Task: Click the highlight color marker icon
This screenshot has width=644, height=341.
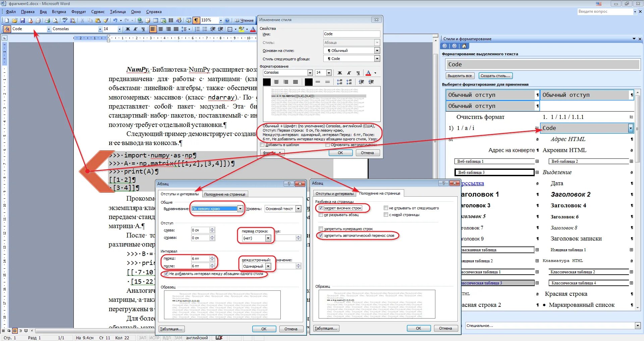Action: click(x=241, y=29)
